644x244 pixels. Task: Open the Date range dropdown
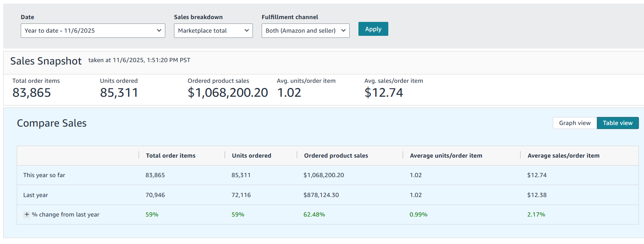pos(93,31)
